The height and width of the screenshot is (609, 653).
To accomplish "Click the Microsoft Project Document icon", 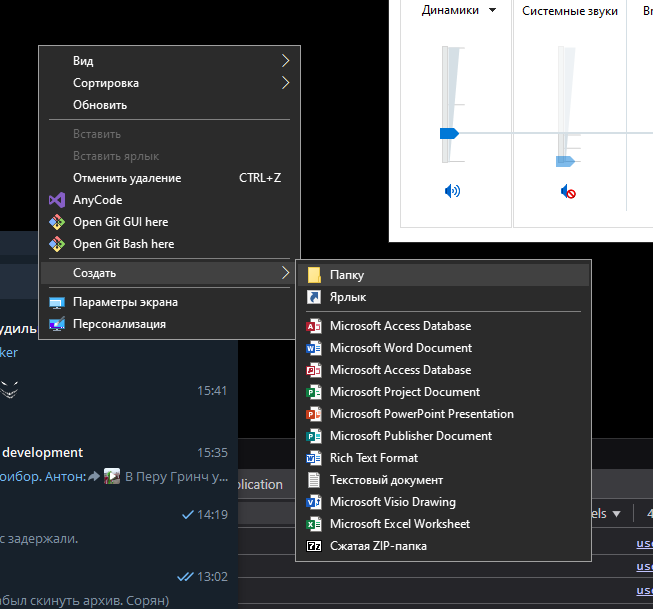I will (314, 392).
